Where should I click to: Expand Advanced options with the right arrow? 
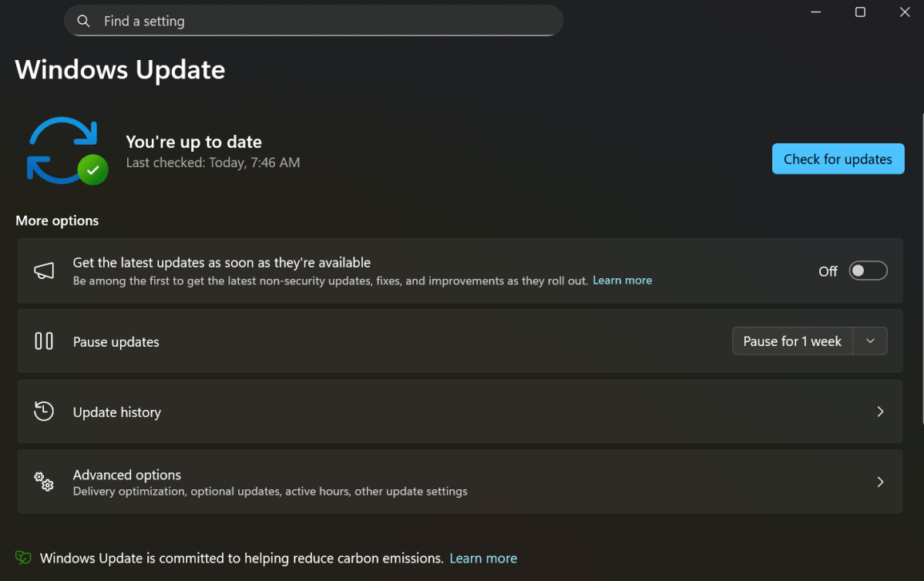click(880, 481)
